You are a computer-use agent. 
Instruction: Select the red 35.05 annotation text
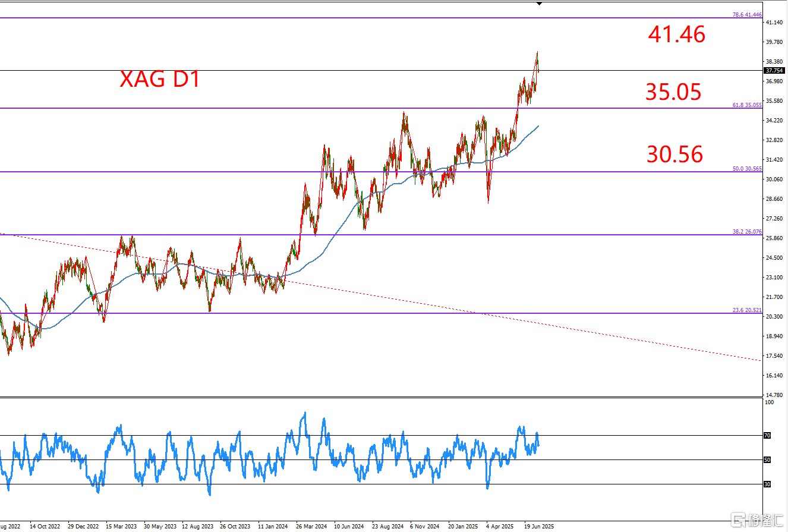pos(673,92)
